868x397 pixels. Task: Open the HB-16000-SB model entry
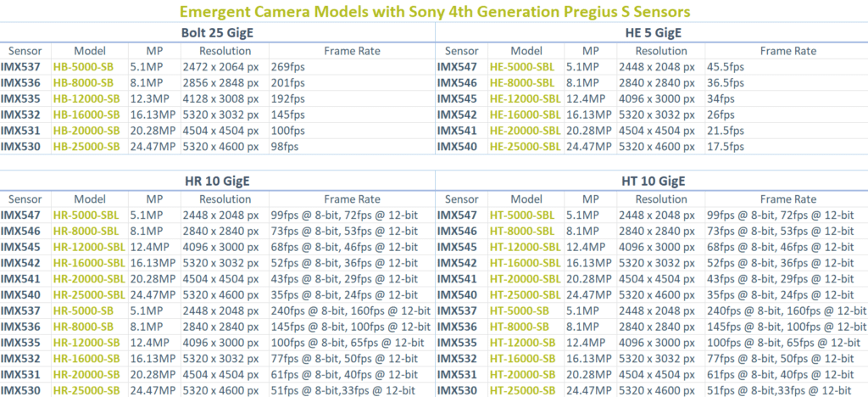87,115
